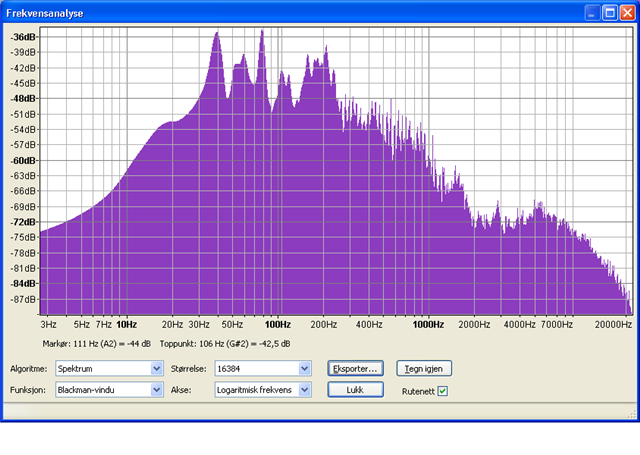Click the 20000Hz label on the frequency axis
The width and height of the screenshot is (640, 455).
click(x=610, y=325)
